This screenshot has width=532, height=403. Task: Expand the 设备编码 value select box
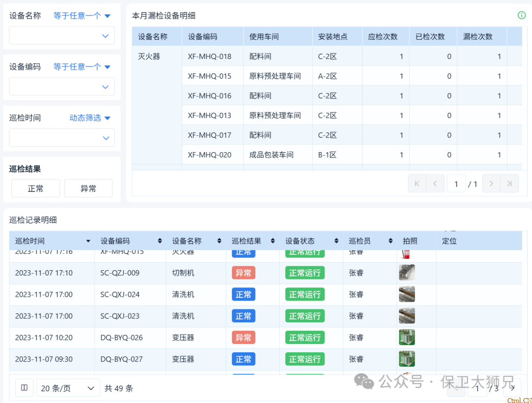(x=62, y=87)
